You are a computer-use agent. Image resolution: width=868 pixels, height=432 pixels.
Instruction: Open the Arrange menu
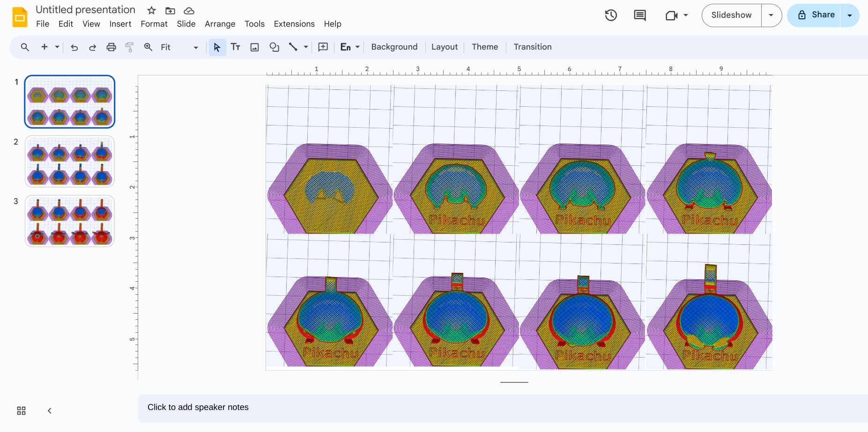tap(220, 24)
